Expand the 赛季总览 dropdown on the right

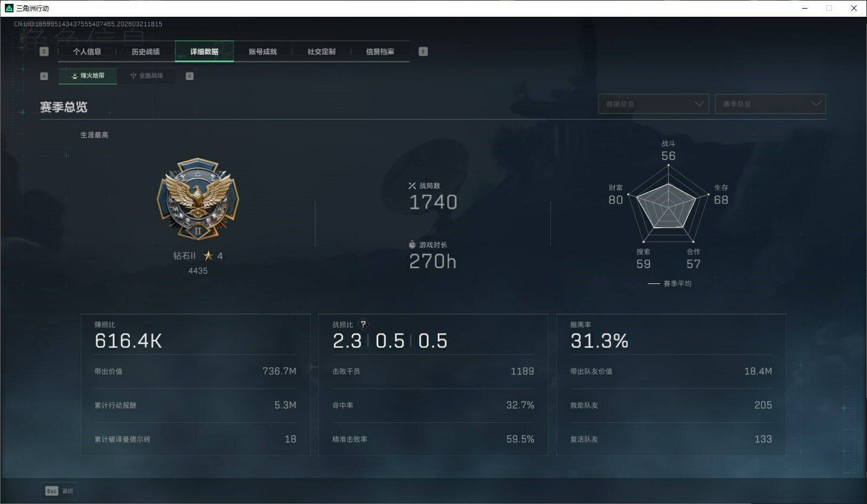(771, 104)
